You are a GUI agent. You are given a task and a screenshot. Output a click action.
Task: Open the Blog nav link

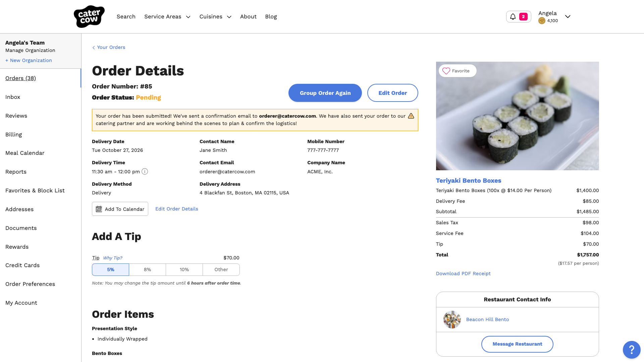tap(271, 16)
